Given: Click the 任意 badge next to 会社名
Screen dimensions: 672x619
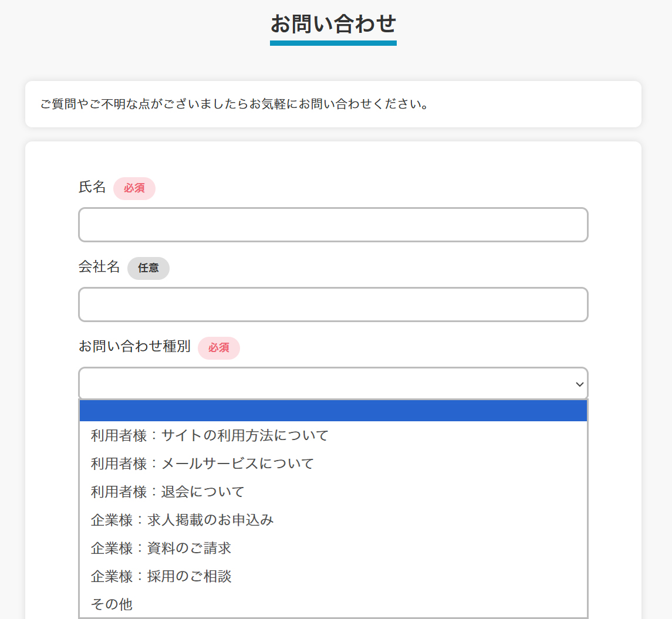Looking at the screenshot, I should (148, 268).
